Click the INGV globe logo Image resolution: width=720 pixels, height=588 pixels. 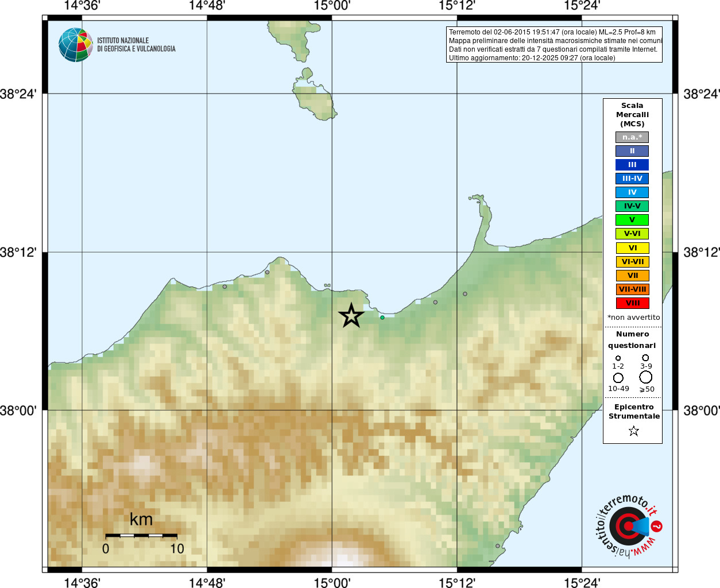[76, 45]
